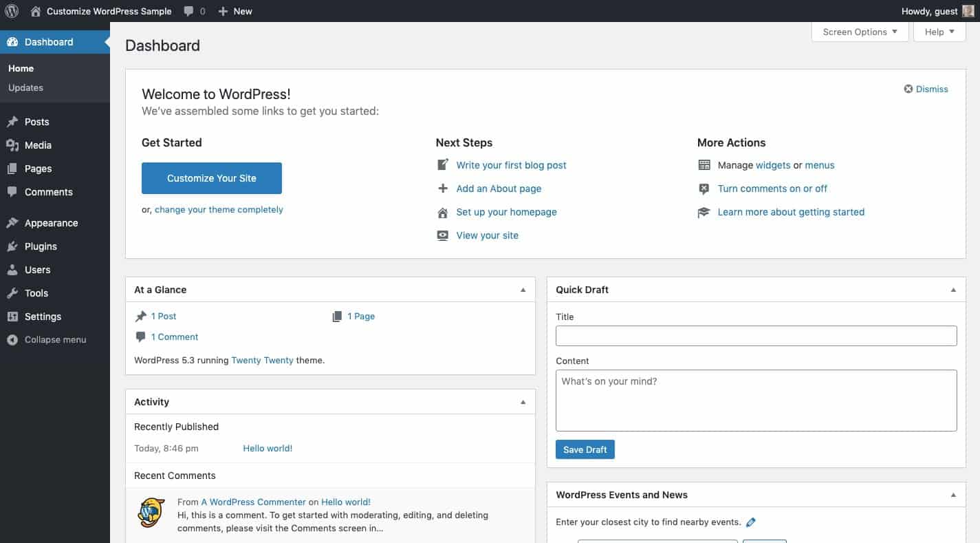Click the pencil icon to edit your city

[750, 522]
